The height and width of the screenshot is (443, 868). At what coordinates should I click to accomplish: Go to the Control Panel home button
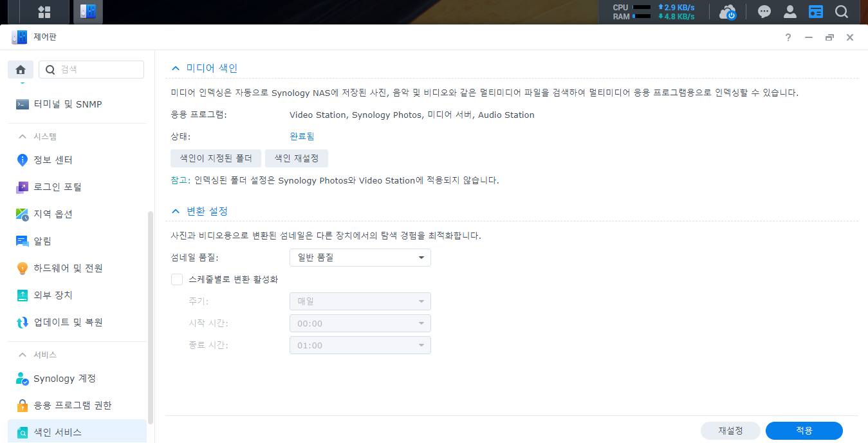click(21, 70)
